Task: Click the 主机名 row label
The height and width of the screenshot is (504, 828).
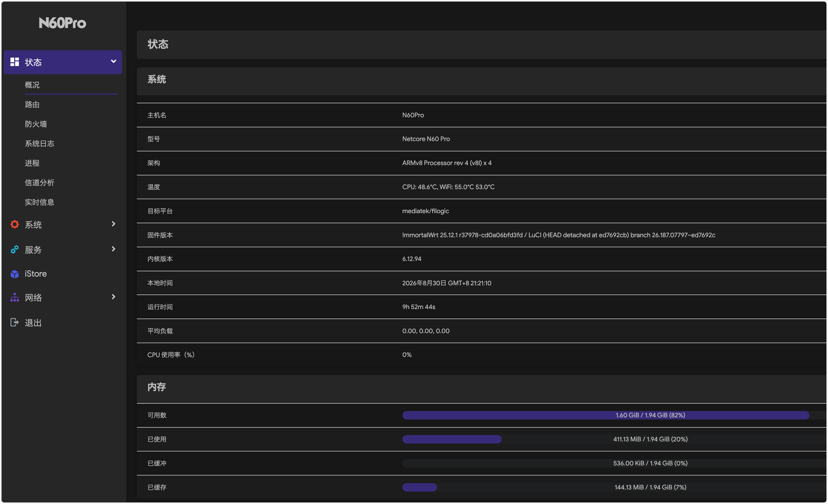Action: coord(157,115)
